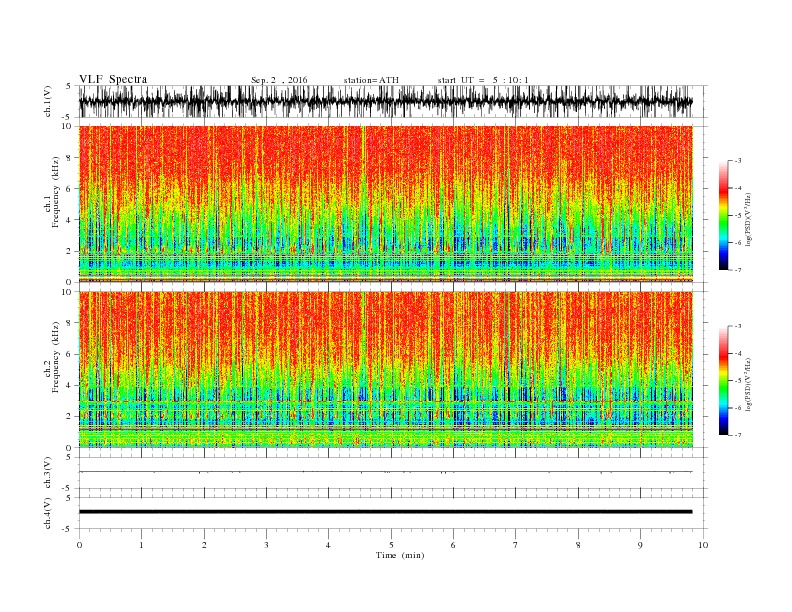
Task: Click the time axis tick label "8"
Action: pos(578,545)
